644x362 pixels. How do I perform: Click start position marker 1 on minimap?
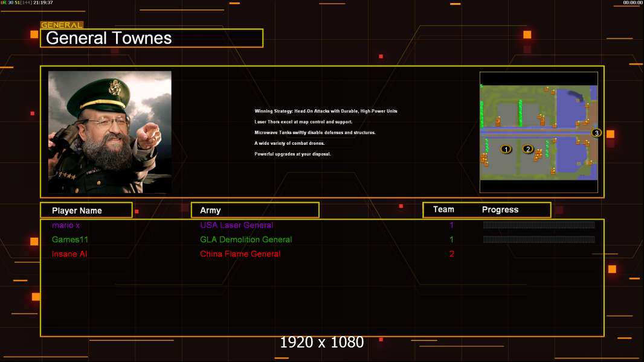[x=506, y=149]
